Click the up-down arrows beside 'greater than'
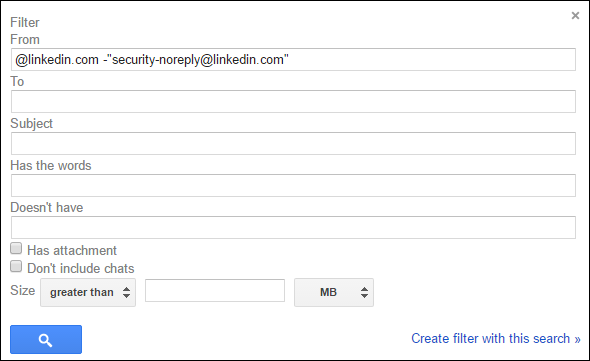590x361 pixels. (126, 292)
